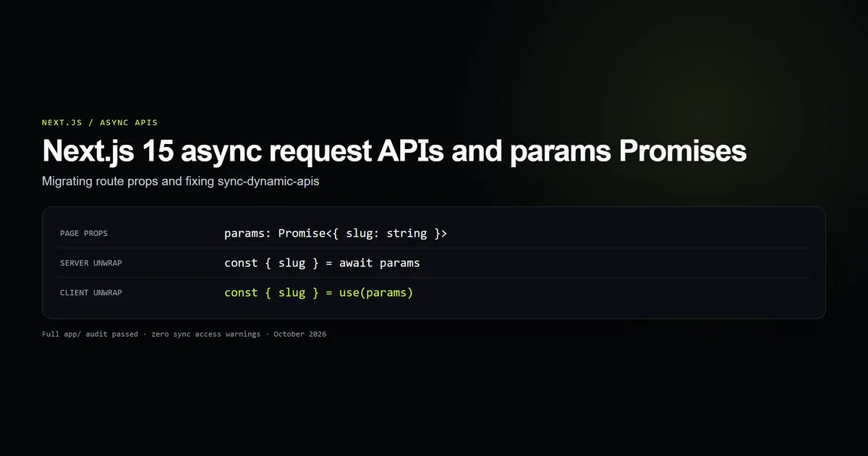Click the footer note 'Full app/ audit passed'
Image resolution: width=868 pixels, height=456 pixels.
coord(90,334)
